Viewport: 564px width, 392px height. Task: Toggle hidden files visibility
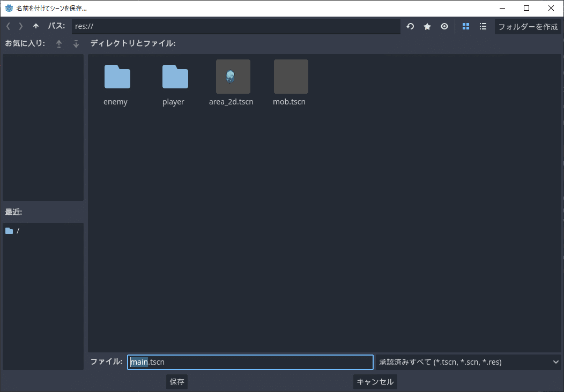(x=444, y=26)
